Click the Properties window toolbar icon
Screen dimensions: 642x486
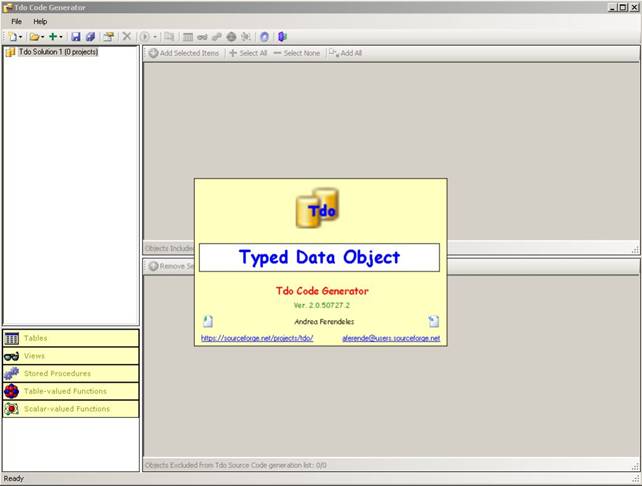point(109,37)
